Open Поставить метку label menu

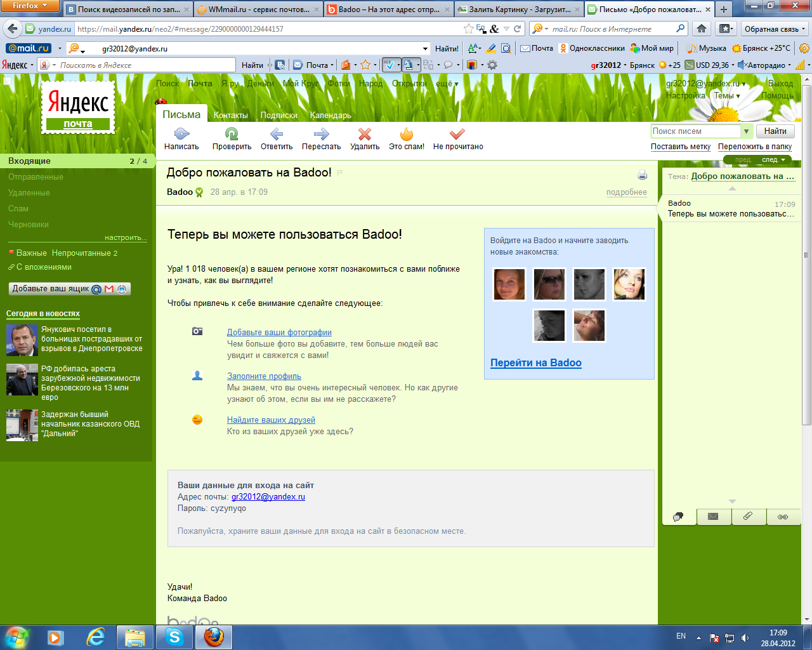[681, 147]
